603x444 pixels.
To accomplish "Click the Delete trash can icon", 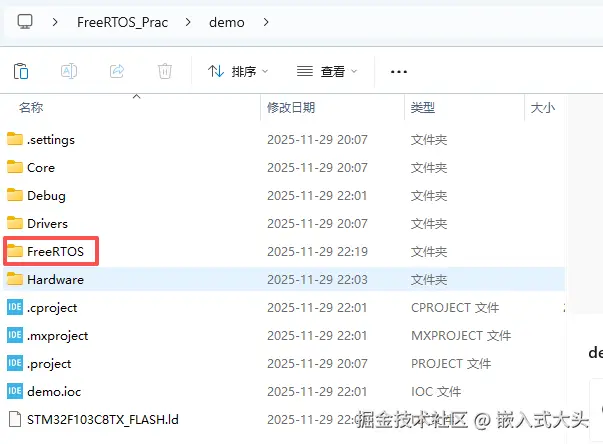I will coord(165,71).
